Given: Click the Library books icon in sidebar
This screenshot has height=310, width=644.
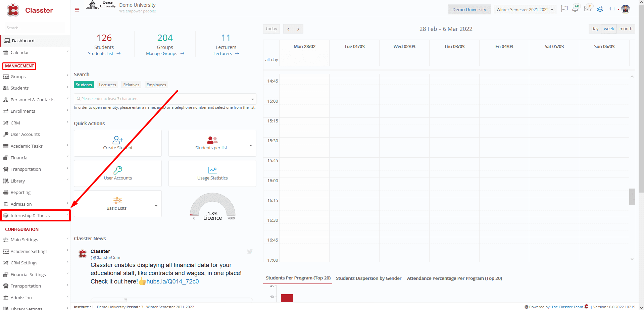Looking at the screenshot, I should [6, 181].
